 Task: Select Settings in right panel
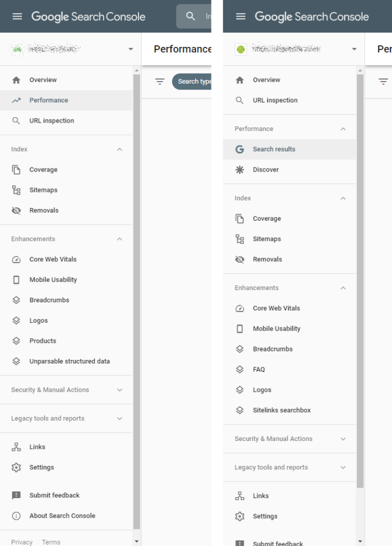[x=289, y=516]
